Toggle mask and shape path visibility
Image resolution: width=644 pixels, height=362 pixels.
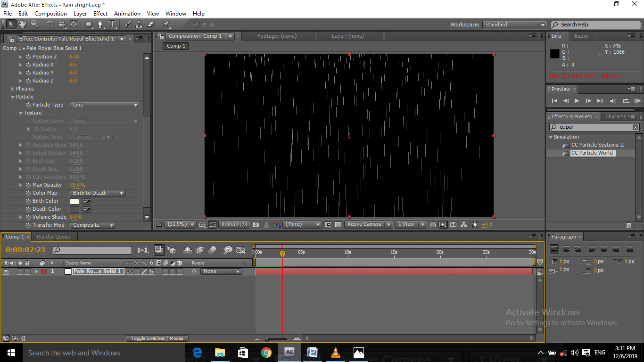213,225
